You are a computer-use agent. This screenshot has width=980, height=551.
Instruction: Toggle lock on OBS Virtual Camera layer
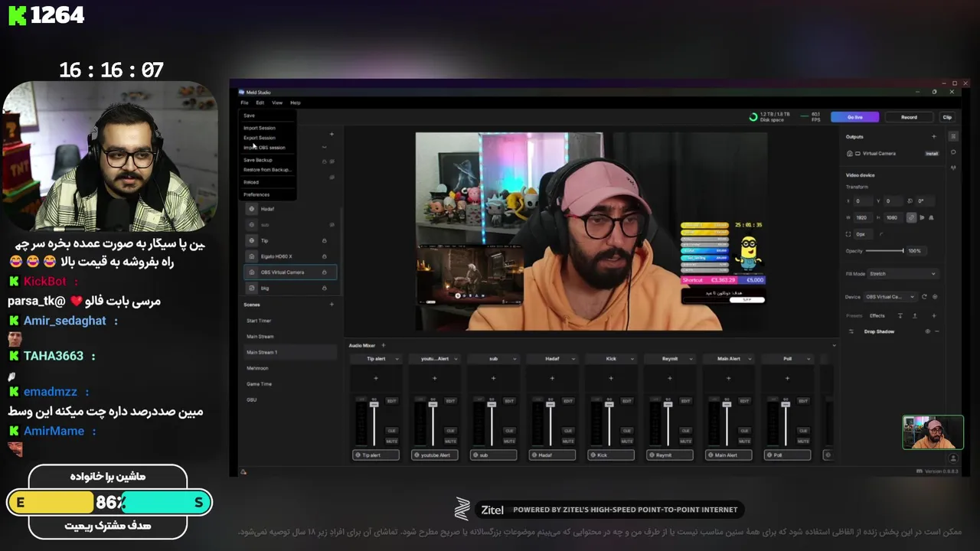point(325,272)
